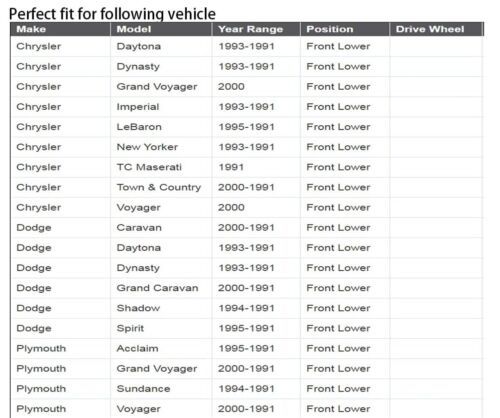The height and width of the screenshot is (418, 500).
Task: Click the Dodge Shadow model cell
Action: click(x=161, y=308)
